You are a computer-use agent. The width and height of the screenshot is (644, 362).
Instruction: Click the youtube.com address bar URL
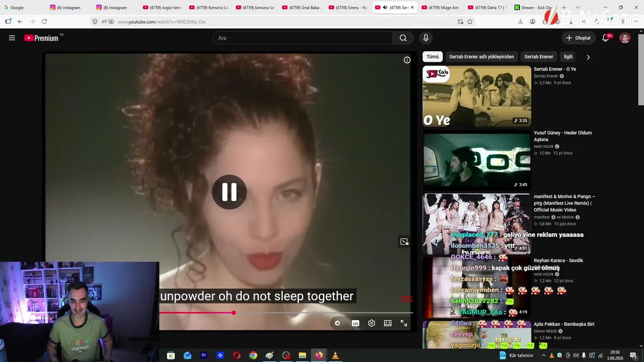pyautogui.click(x=162, y=22)
